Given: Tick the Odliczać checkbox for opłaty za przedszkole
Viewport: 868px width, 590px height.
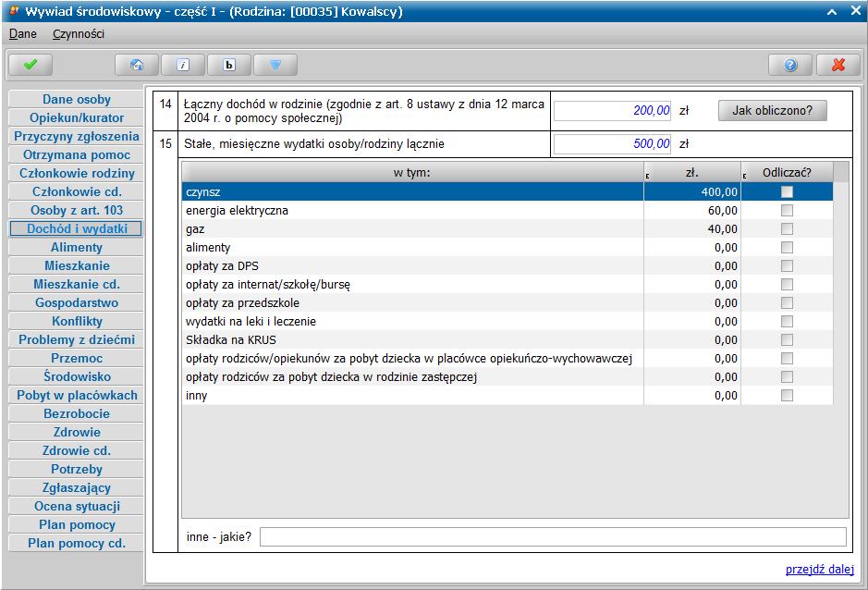Looking at the screenshot, I should click(x=787, y=303).
